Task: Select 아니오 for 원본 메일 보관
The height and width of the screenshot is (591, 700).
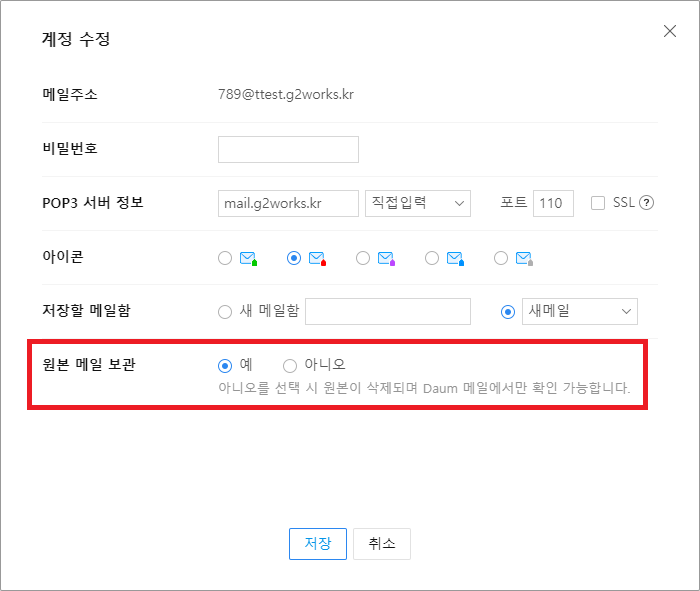Action: (290, 366)
